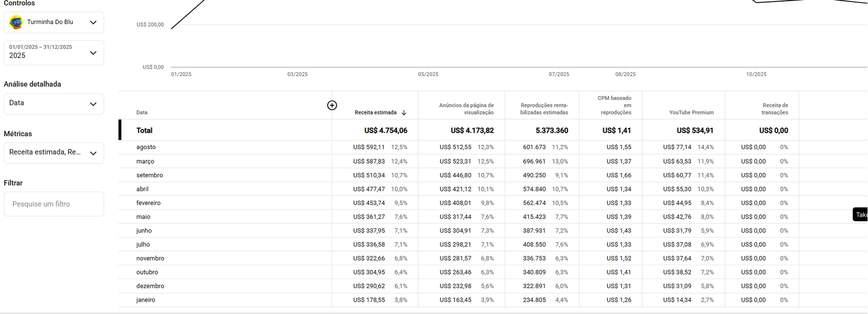Open the Turminha Do Blu channel dropdown
868x314 pixels.
pos(54,22)
